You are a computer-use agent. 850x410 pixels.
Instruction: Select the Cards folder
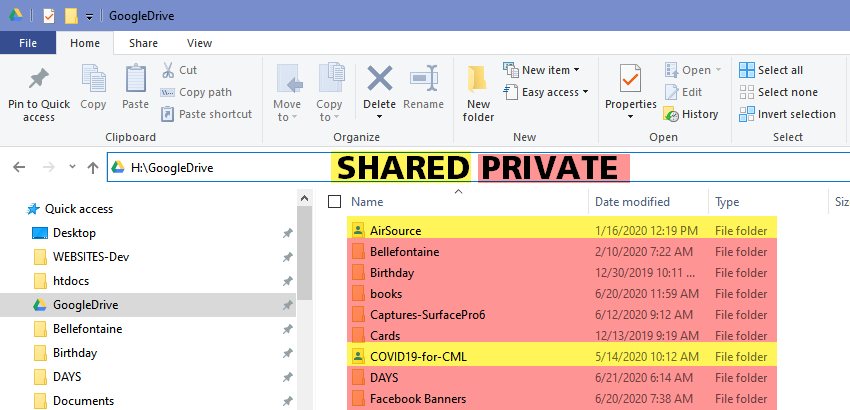[562, 335]
